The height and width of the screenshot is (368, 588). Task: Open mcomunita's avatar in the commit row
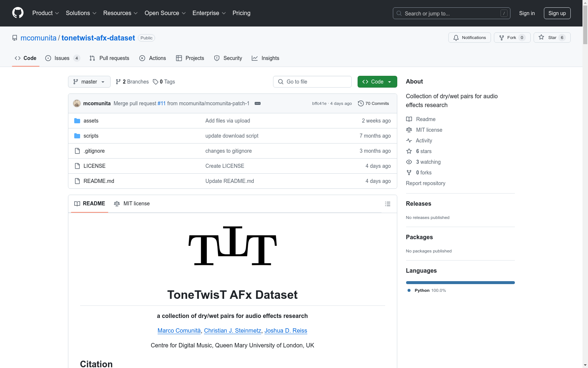point(77,103)
